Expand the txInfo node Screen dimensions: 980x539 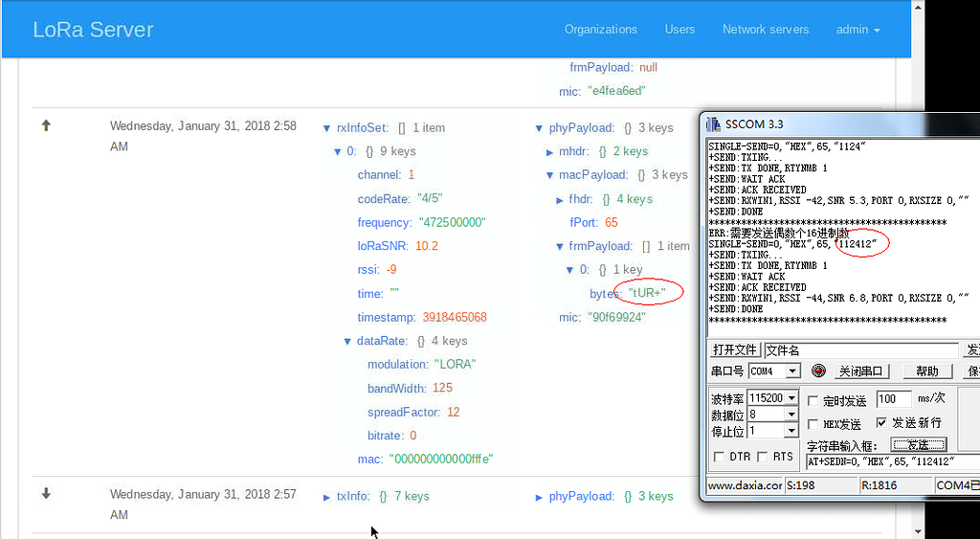[326, 498]
